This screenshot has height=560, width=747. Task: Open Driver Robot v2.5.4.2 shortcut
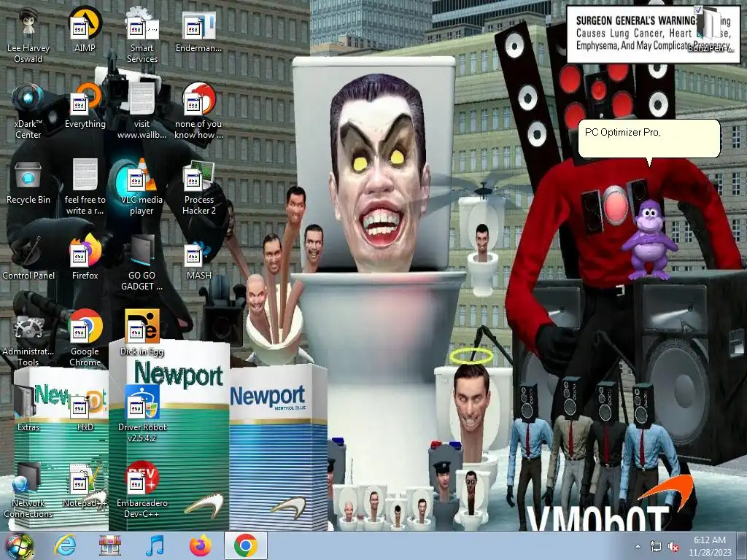point(142,415)
